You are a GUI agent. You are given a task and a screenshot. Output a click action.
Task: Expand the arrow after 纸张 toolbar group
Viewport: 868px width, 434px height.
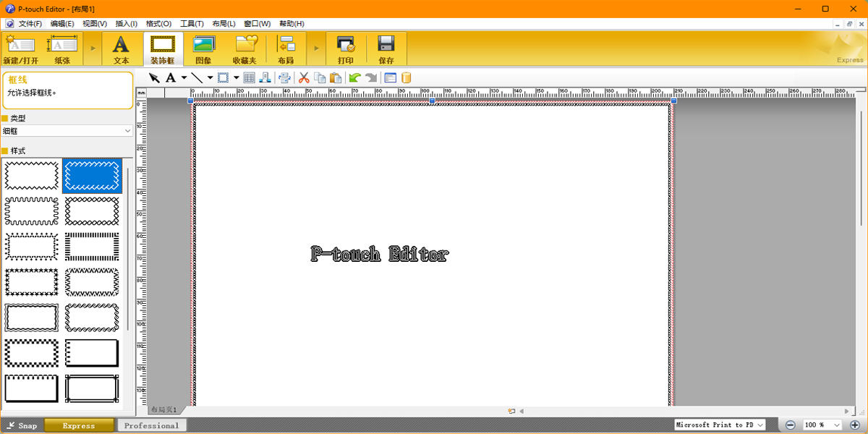tap(92, 48)
